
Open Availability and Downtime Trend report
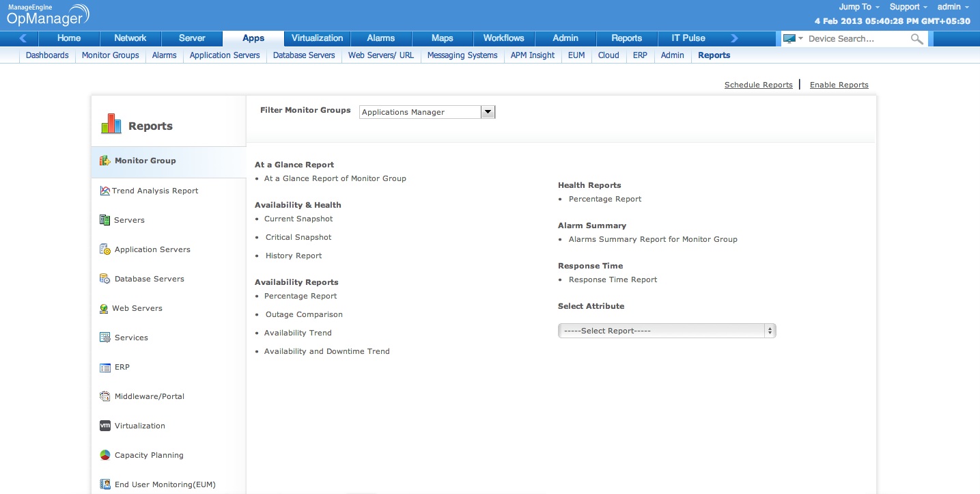point(326,351)
